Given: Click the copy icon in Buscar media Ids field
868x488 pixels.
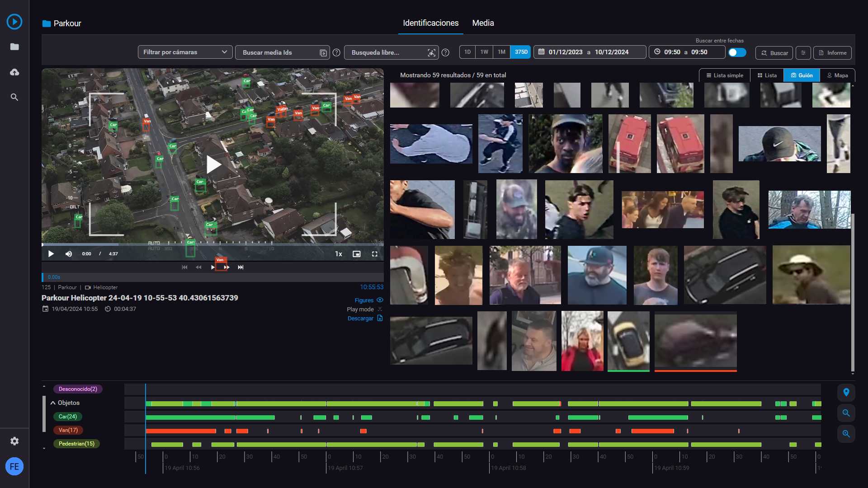Looking at the screenshot, I should click(x=323, y=52).
